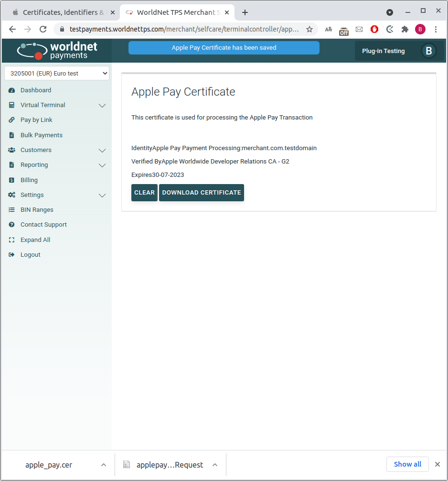Click the Billing dollar icon
The width and height of the screenshot is (448, 481).
click(11, 180)
